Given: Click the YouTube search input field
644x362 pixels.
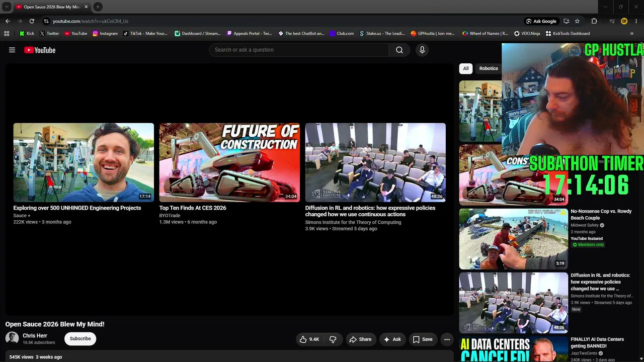Looking at the screenshot, I should pyautogui.click(x=299, y=50).
